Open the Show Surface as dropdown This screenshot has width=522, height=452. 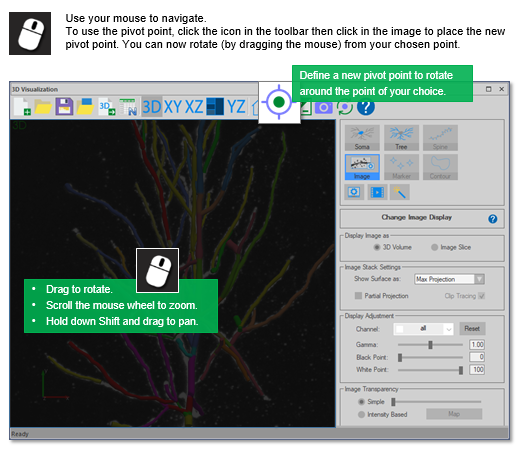pos(449,279)
